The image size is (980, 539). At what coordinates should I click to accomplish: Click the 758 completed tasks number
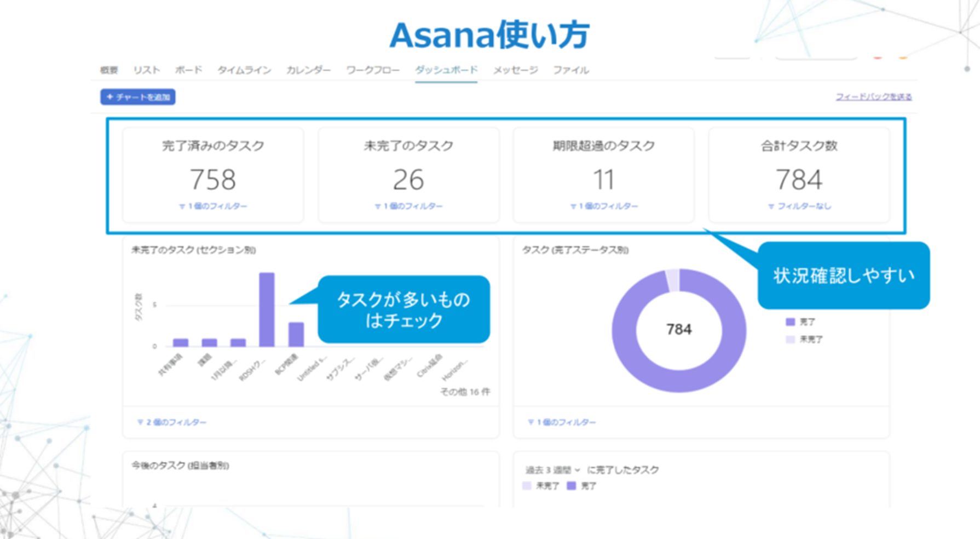213,180
